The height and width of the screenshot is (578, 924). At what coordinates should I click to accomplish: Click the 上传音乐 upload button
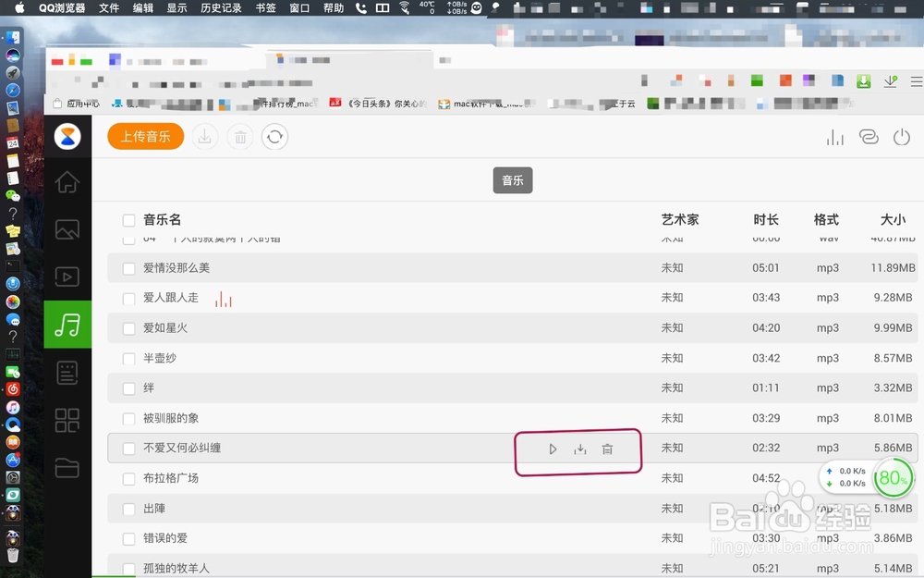[x=146, y=137]
